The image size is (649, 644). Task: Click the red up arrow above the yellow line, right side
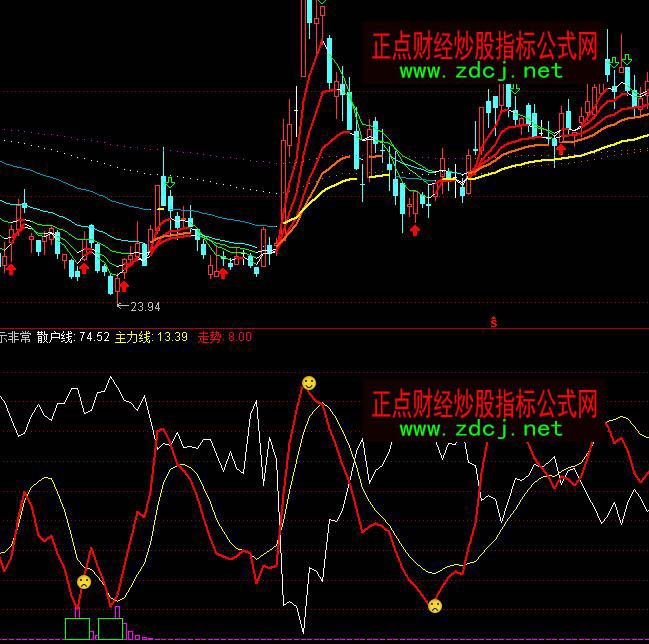point(561,149)
